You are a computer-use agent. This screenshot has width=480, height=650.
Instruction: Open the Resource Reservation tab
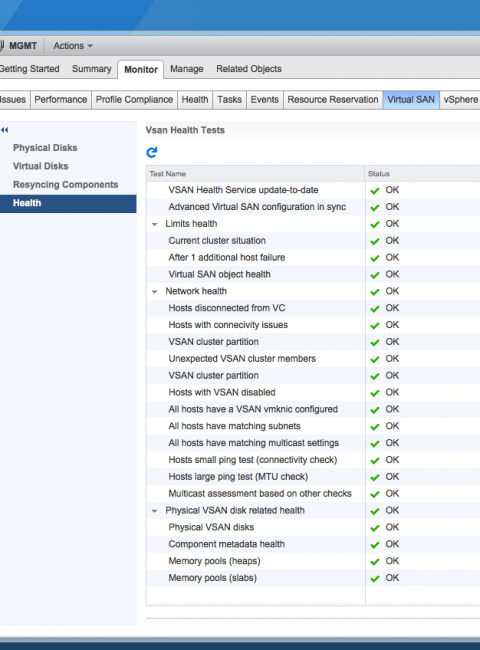[x=333, y=100]
